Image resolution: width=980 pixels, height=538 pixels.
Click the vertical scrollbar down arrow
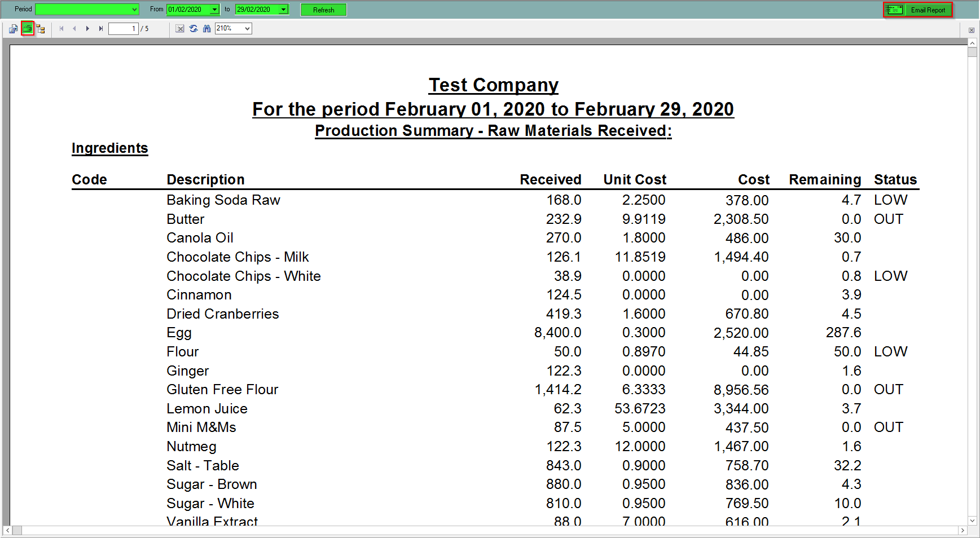click(972, 521)
